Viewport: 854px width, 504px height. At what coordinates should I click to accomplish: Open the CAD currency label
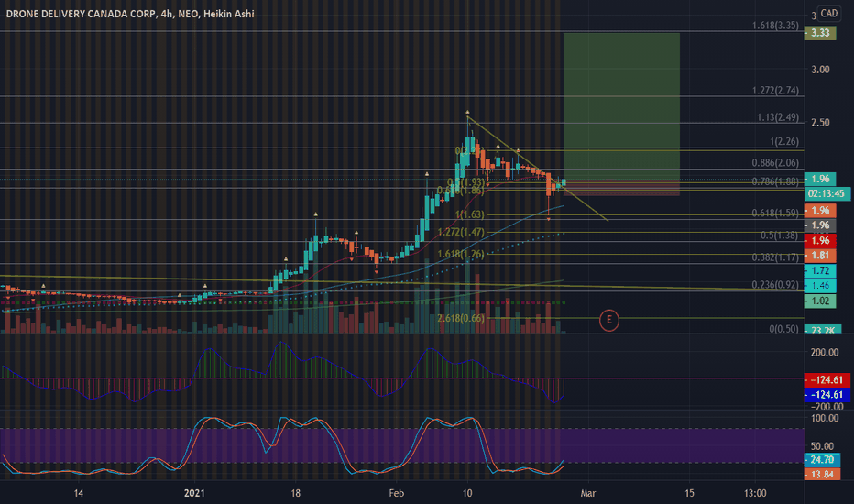[x=829, y=13]
